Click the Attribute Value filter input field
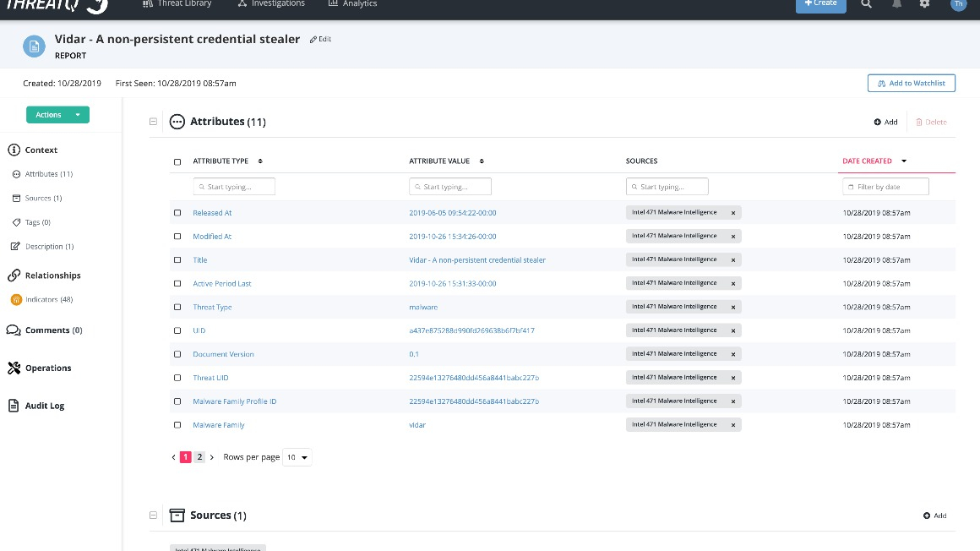Viewport: 980px width, 551px height. click(450, 187)
